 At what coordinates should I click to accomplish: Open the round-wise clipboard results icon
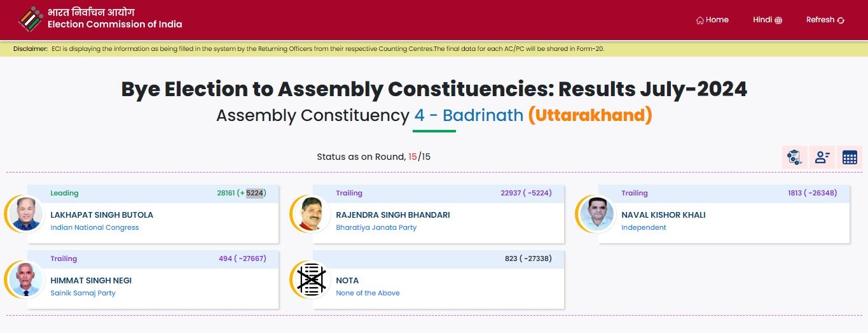794,157
